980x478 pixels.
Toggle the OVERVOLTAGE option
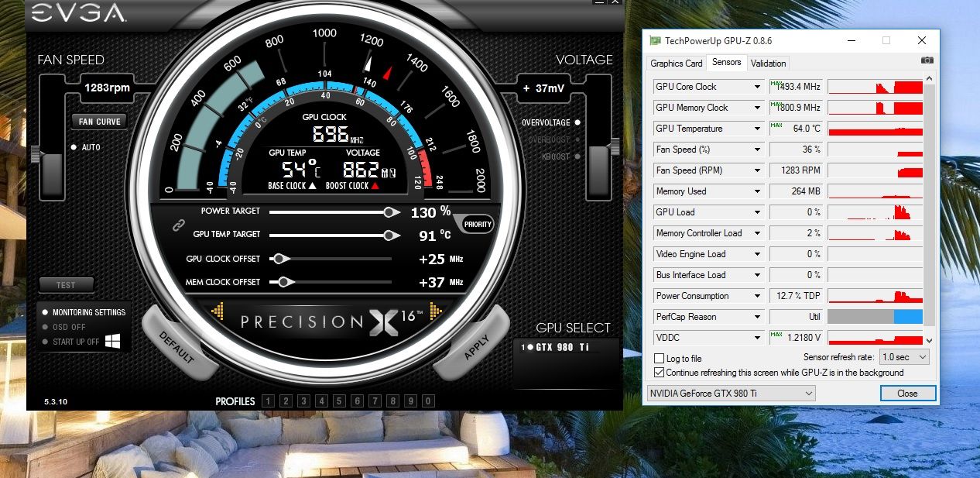pos(550,122)
